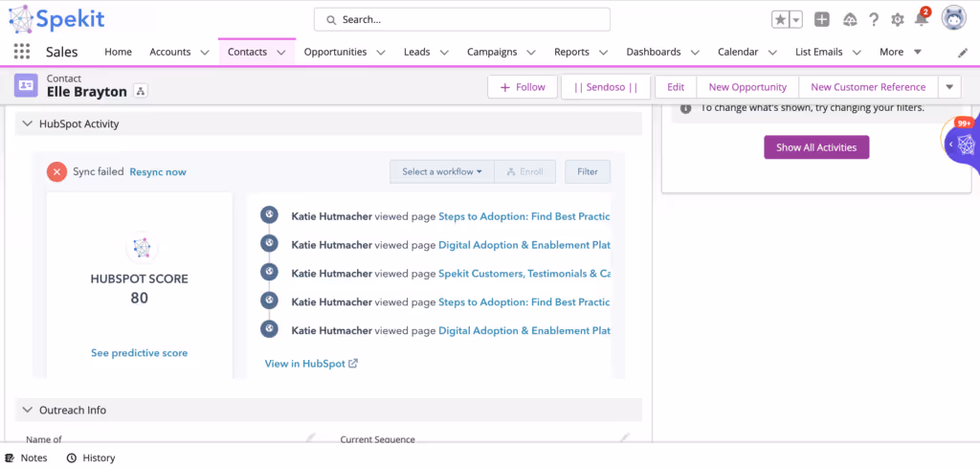980x468 pixels.
Task: Click the timeline icon for Spekit Customers, Testimonials
Action: coord(269,273)
